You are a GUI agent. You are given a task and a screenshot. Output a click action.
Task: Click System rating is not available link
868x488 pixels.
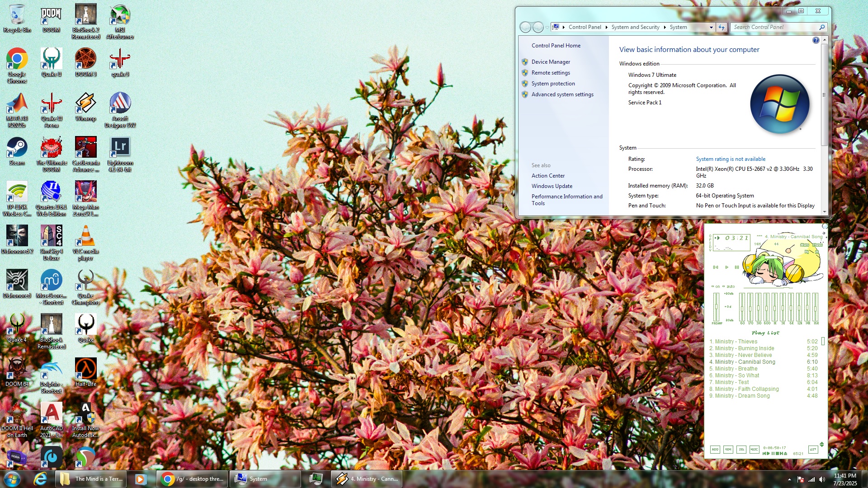click(731, 159)
